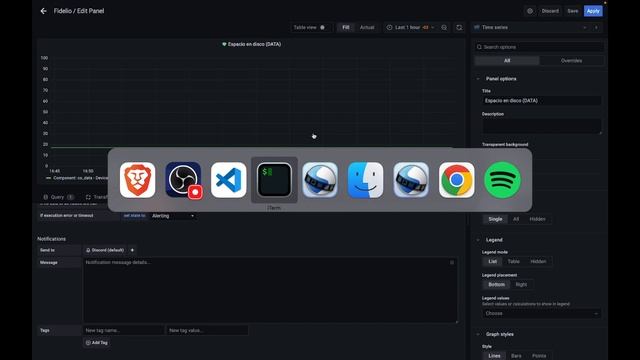Switch to the All options tab
Screen dimensions: 640x360
tap(507, 60)
